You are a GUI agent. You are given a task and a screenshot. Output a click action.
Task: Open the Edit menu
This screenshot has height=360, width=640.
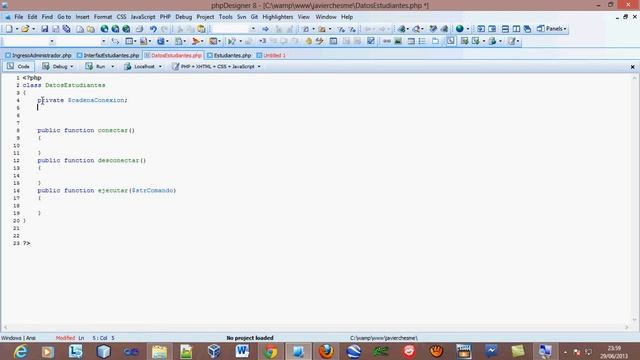pos(32,17)
